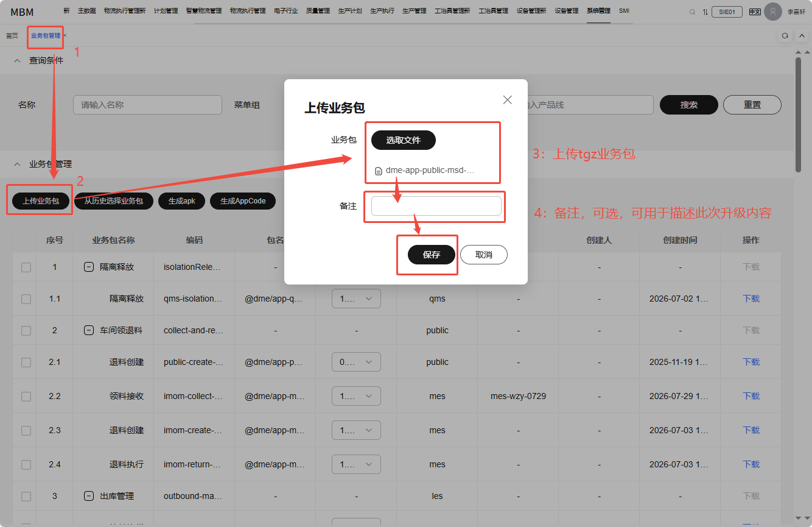Click the SIE01 selector in the header
This screenshot has width=812, height=527.
(727, 12)
